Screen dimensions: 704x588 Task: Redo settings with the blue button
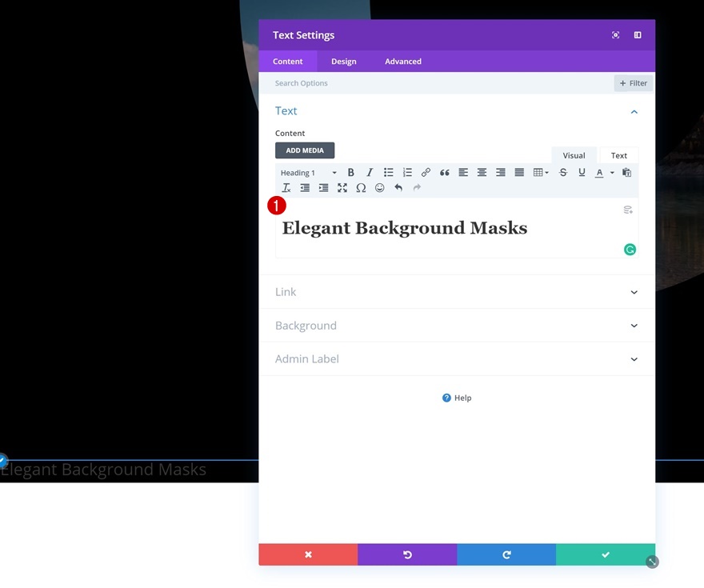click(x=506, y=554)
